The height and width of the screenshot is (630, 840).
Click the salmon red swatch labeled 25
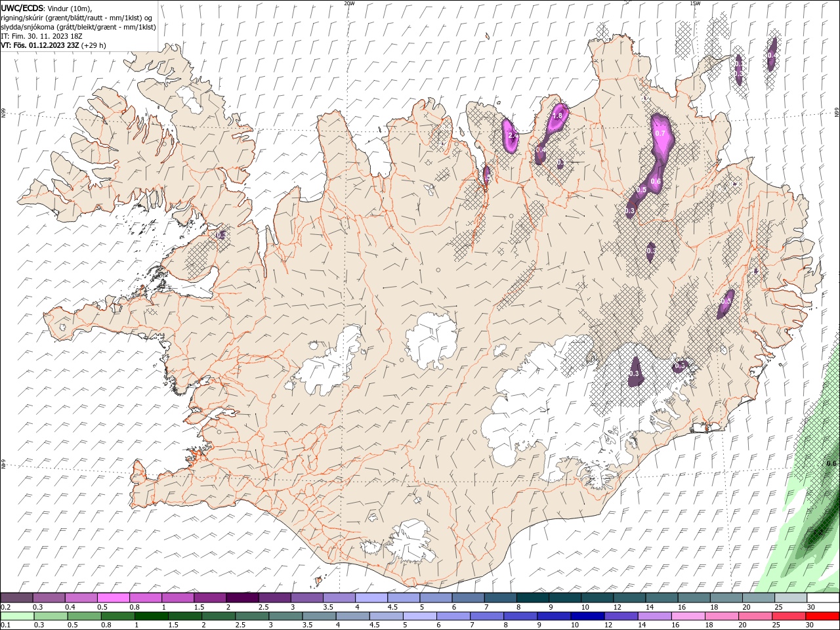(x=789, y=616)
